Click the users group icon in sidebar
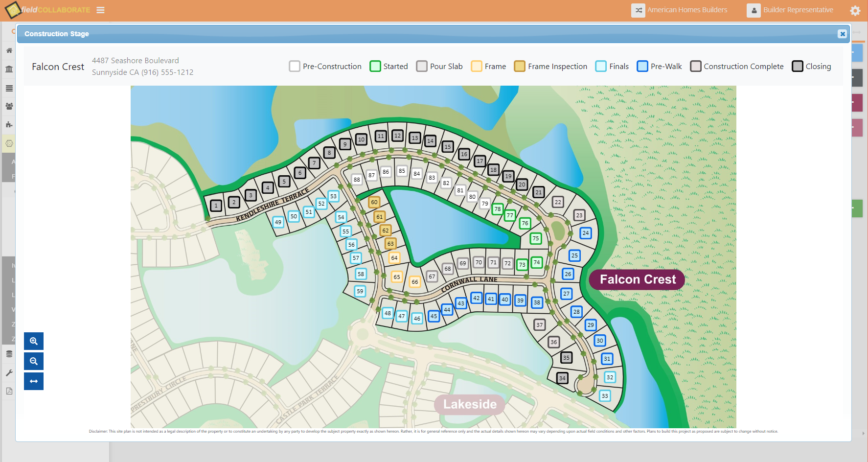Screen dimensions: 868x462 (9, 106)
